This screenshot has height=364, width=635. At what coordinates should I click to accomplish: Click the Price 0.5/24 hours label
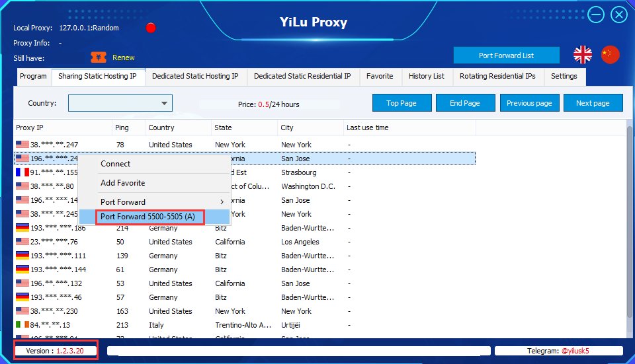(269, 104)
